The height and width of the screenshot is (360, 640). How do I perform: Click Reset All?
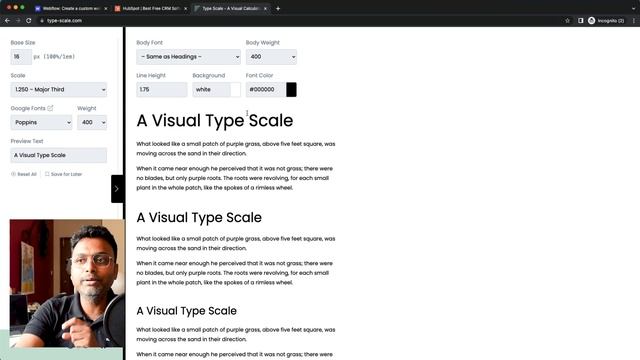click(x=24, y=174)
